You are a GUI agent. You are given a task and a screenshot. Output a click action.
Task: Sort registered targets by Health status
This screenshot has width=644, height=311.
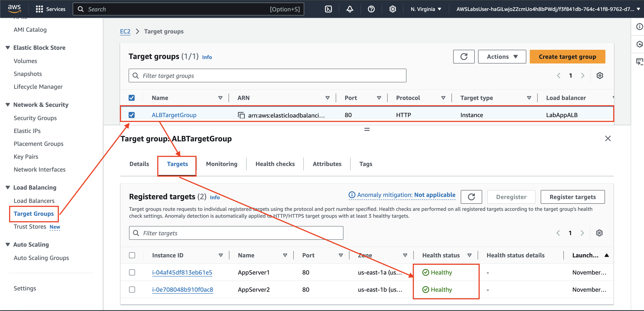pos(469,255)
